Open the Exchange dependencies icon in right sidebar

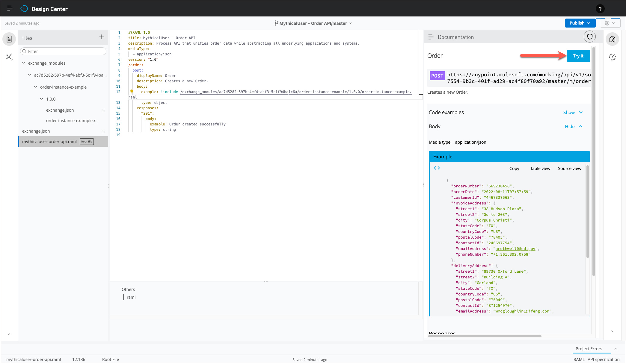(612, 39)
